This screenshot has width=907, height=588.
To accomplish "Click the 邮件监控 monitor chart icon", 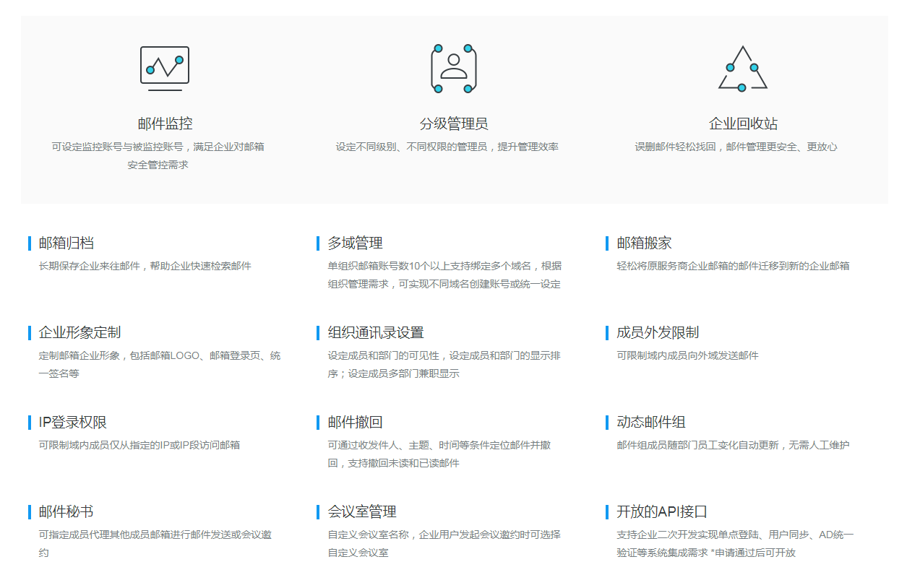I will [x=165, y=69].
